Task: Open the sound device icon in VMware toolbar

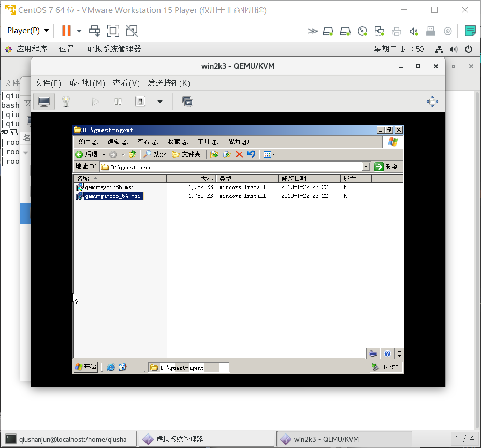Action: 414,31
